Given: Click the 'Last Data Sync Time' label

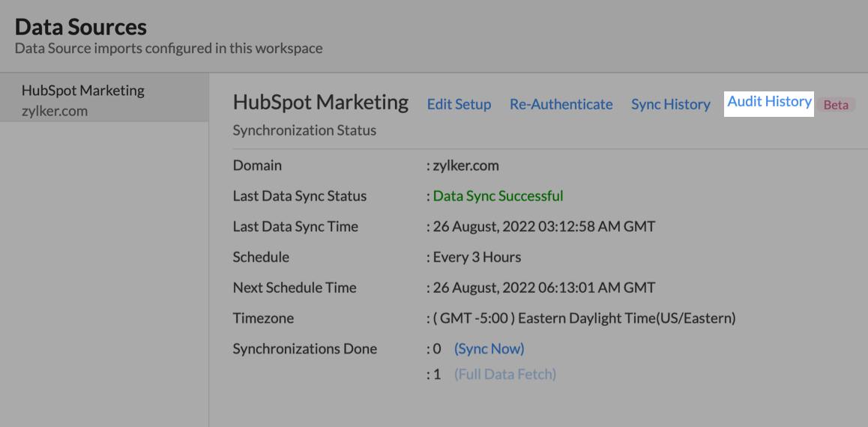Looking at the screenshot, I should click(295, 227).
